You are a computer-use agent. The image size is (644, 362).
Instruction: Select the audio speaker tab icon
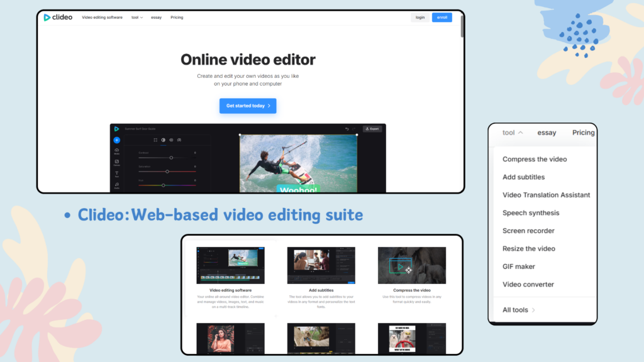(x=171, y=140)
